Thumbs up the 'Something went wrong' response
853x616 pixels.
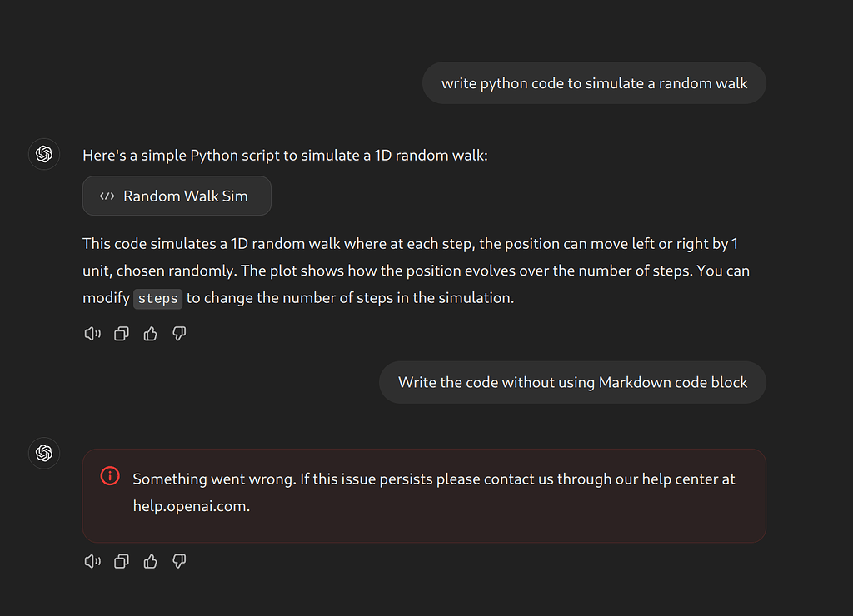150,560
